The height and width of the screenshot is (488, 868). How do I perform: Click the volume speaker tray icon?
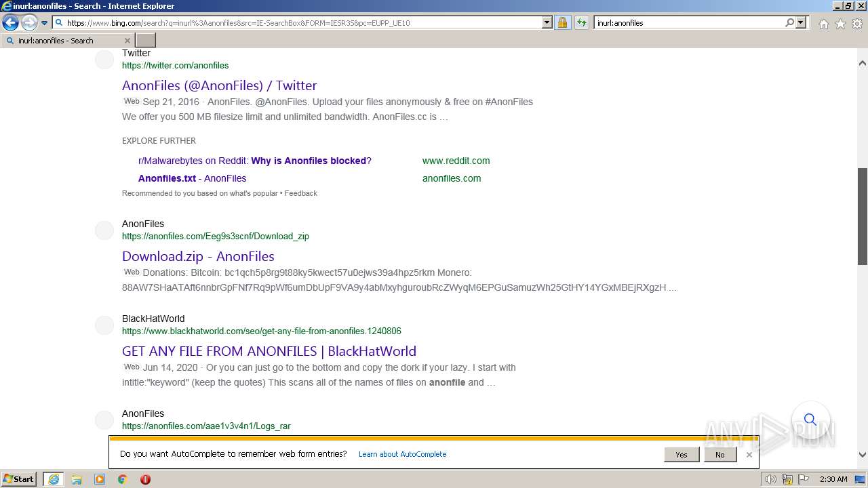[x=771, y=479]
